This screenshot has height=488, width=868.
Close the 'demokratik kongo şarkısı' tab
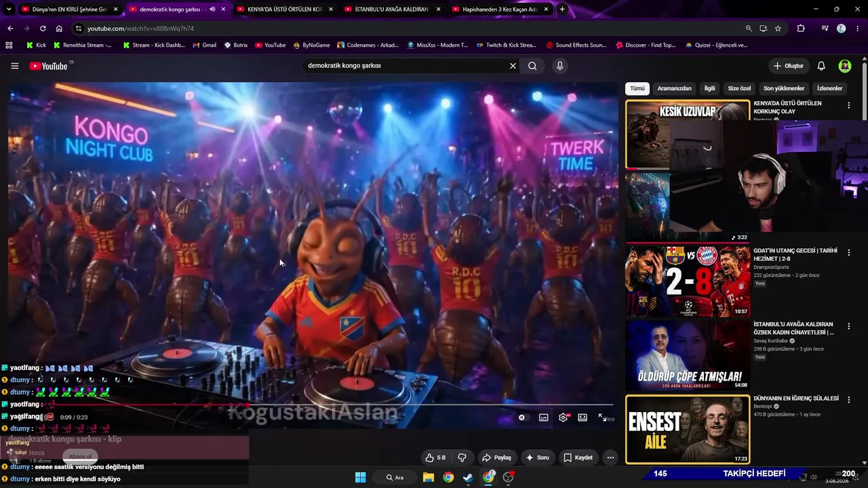pos(223,9)
